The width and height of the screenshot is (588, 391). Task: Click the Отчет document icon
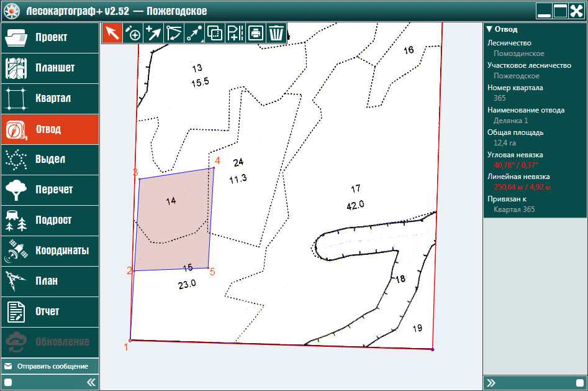coord(16,312)
